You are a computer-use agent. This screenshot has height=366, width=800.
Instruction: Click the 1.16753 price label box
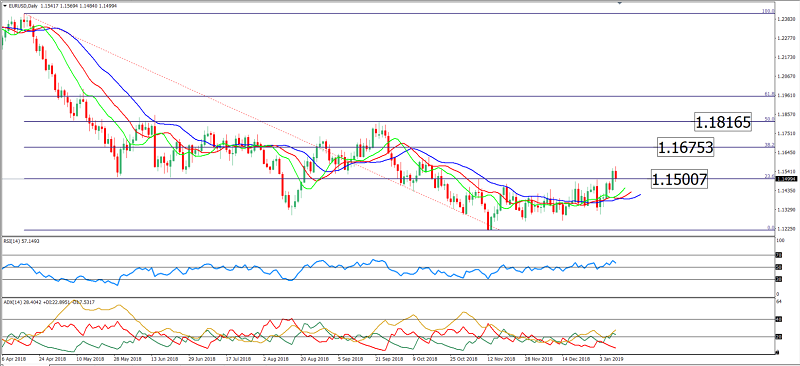tap(686, 148)
